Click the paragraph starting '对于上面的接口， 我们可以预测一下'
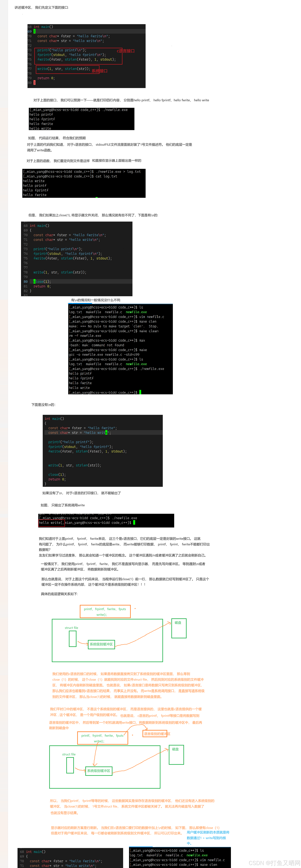The width and height of the screenshot is (301, 868). pyautogui.click(x=121, y=100)
